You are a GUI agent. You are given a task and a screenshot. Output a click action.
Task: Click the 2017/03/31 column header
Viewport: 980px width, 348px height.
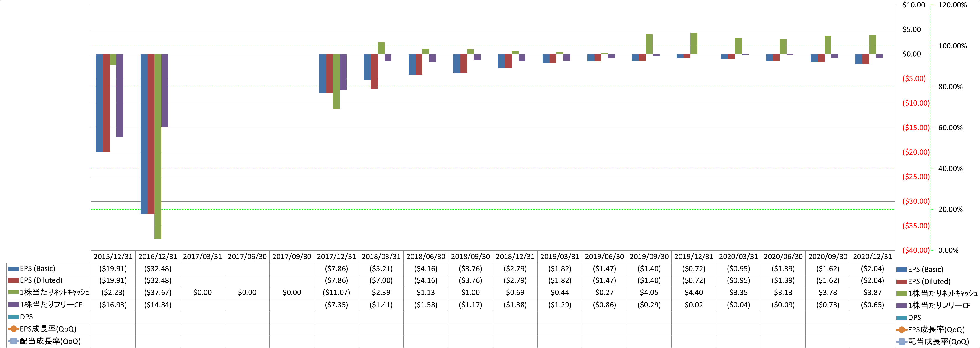(x=202, y=257)
